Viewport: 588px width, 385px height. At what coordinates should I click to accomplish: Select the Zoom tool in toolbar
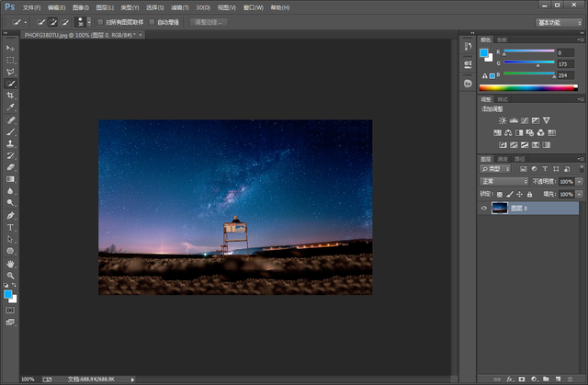[11, 275]
